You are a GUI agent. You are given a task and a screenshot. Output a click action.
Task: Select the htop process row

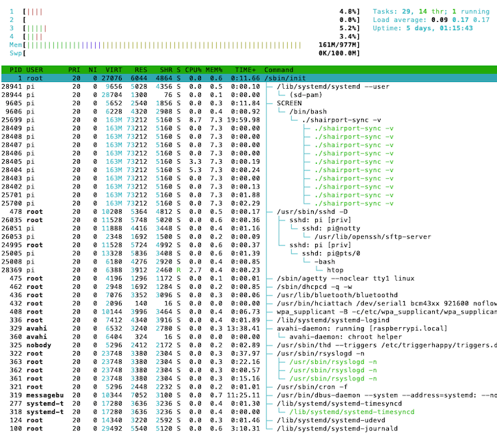(x=249, y=270)
